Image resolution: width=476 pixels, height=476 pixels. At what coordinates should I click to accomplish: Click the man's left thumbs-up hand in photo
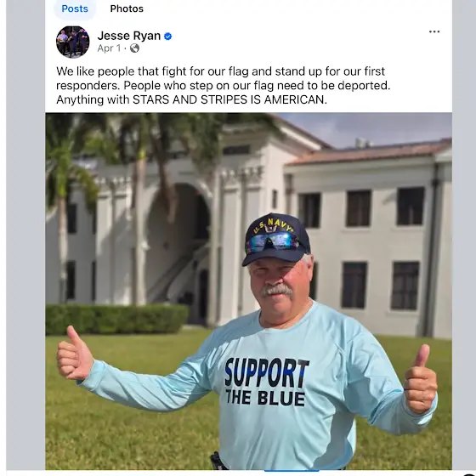(420, 380)
